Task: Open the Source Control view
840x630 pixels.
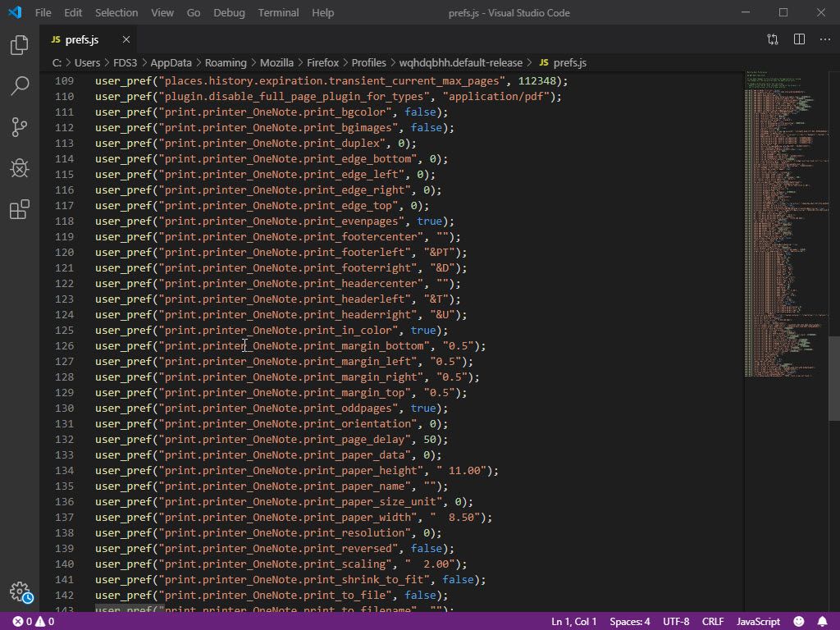Action: (x=20, y=127)
